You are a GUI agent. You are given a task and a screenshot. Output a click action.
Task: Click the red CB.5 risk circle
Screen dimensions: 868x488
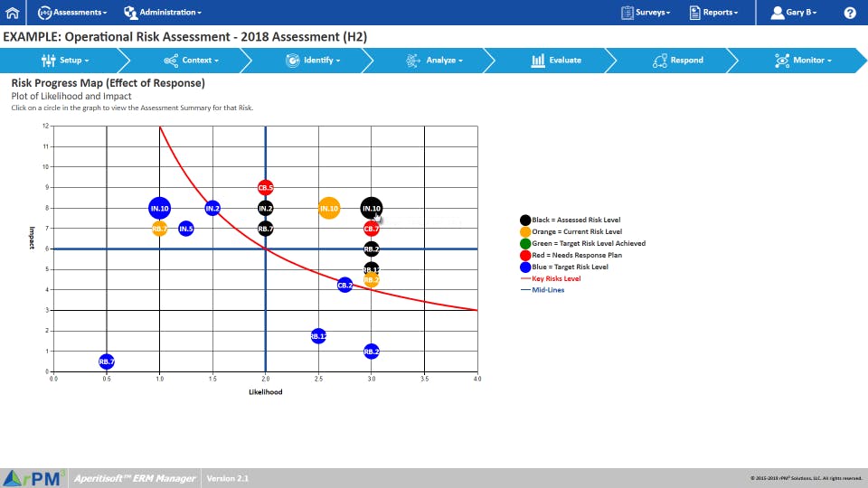pyautogui.click(x=265, y=188)
